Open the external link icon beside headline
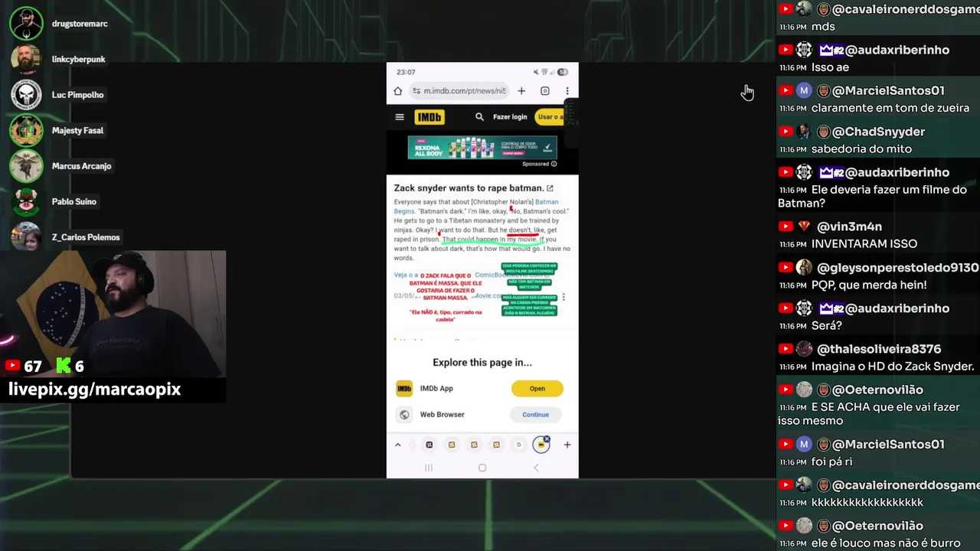The height and width of the screenshot is (551, 980). coord(550,188)
